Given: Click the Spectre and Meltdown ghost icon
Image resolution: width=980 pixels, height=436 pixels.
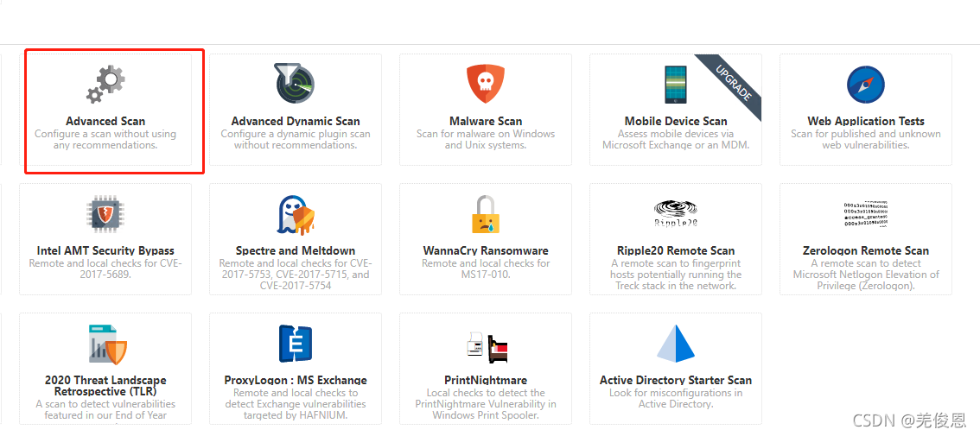Looking at the screenshot, I should [x=295, y=215].
